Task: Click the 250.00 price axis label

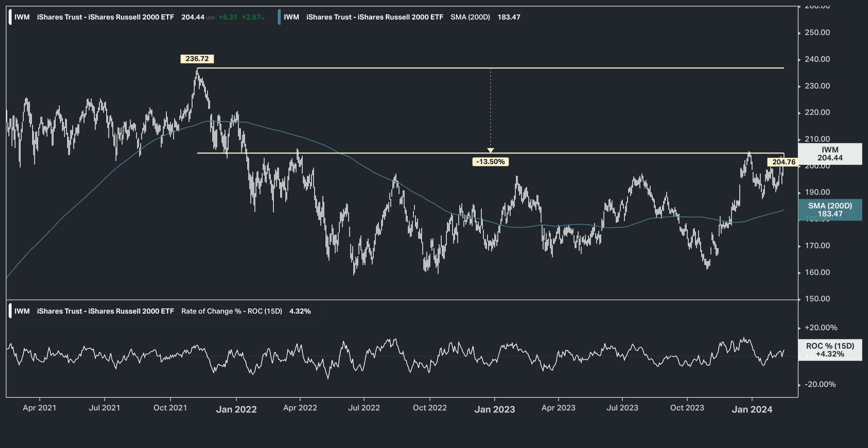Action: coord(817,33)
